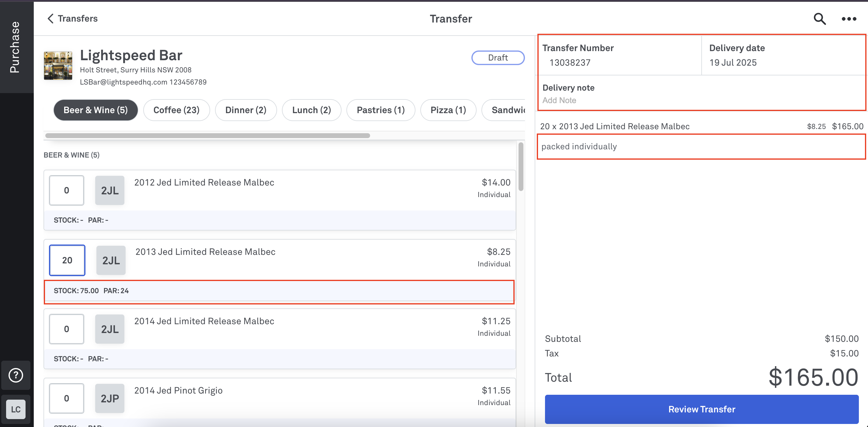The height and width of the screenshot is (427, 868).
Task: Click the LSBar@lightspeedhq.com email text
Action: [124, 82]
